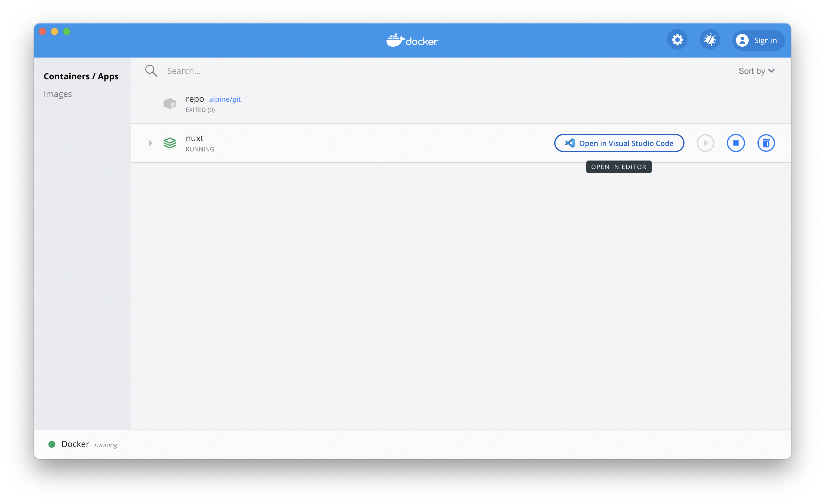Stop the nuxt app
Screen dimensions: 825x504
tap(736, 143)
